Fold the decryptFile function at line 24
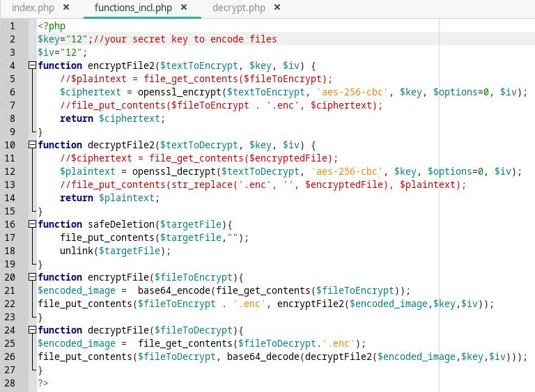The image size is (535, 392). click(x=31, y=330)
